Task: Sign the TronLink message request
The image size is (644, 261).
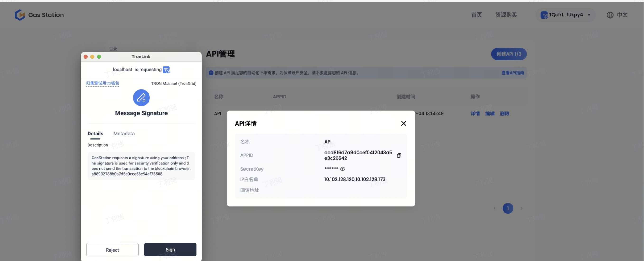Action: coord(170,250)
